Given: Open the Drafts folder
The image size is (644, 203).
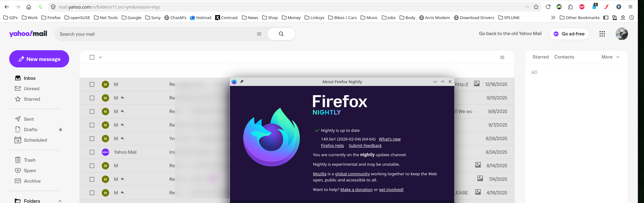Looking at the screenshot, I should pyautogui.click(x=26, y=130).
